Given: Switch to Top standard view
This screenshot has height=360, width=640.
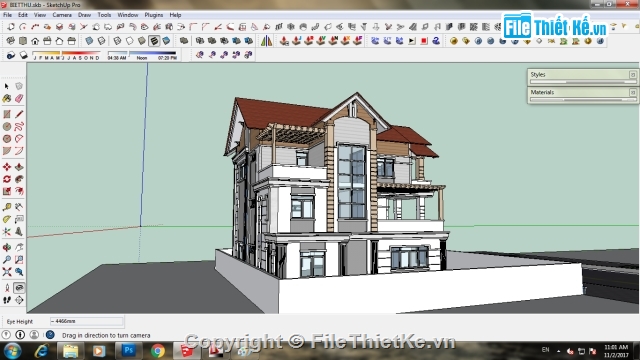Looking at the screenshot, I should point(23,41).
